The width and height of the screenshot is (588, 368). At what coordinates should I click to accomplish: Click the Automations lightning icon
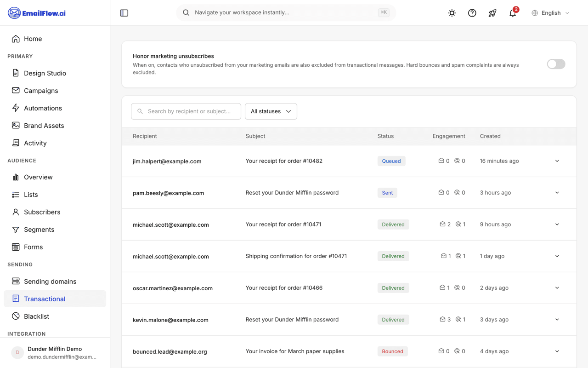tap(16, 108)
